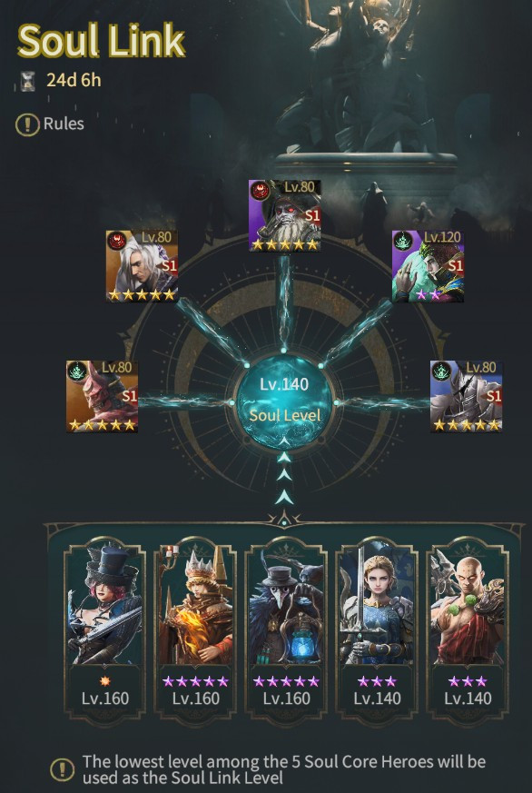Open the Rules info icon
Viewport: 532px width, 793px height.
pos(27,124)
